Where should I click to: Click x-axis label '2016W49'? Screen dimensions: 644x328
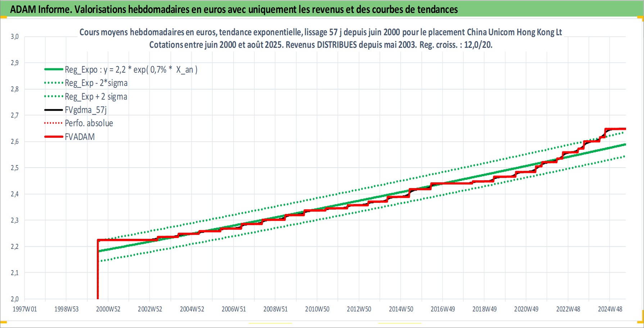click(443, 309)
